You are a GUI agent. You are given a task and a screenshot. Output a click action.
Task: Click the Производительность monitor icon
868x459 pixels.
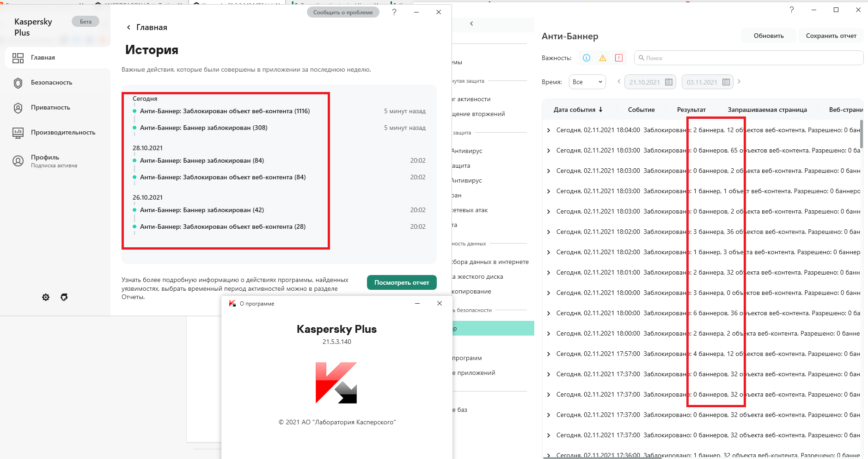click(x=18, y=133)
